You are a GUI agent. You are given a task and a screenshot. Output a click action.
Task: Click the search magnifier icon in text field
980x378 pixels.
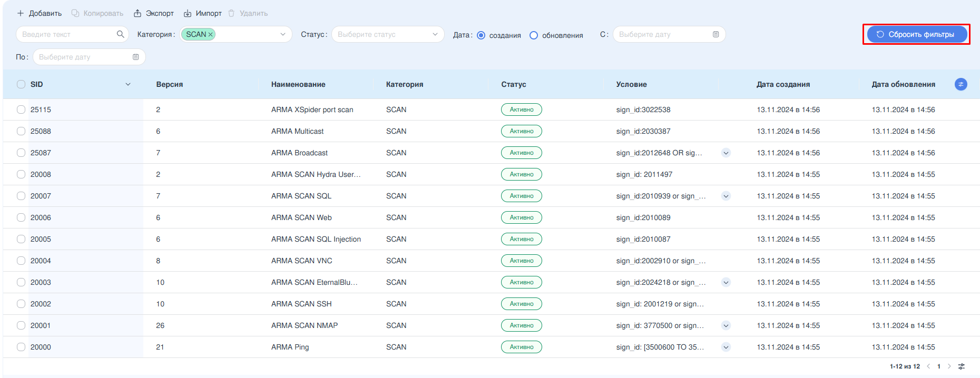coord(120,34)
